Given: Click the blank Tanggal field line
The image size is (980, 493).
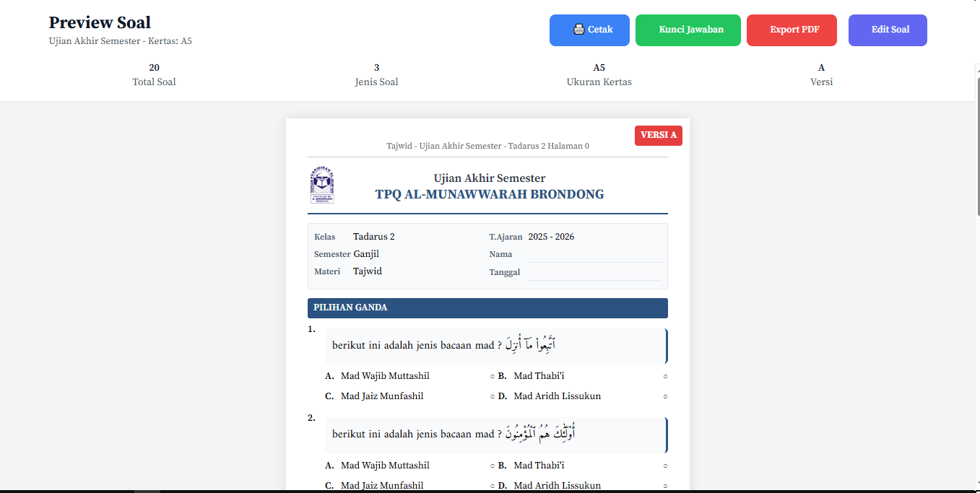Looking at the screenshot, I should [594, 273].
